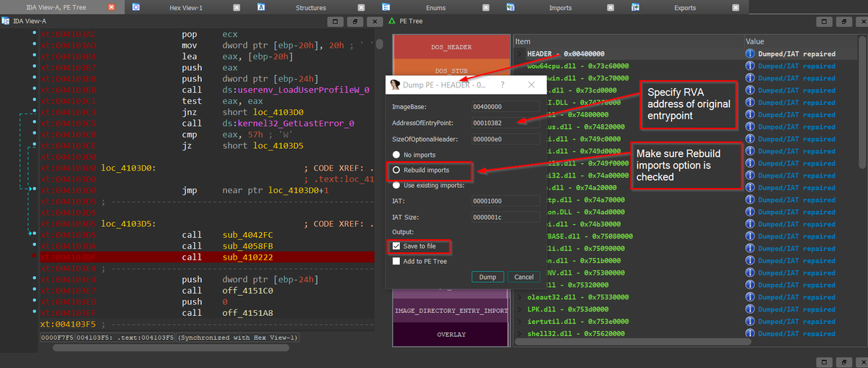This screenshot has height=368, width=868.
Task: Click the Dump PE dialog title icon
Action: pos(395,85)
